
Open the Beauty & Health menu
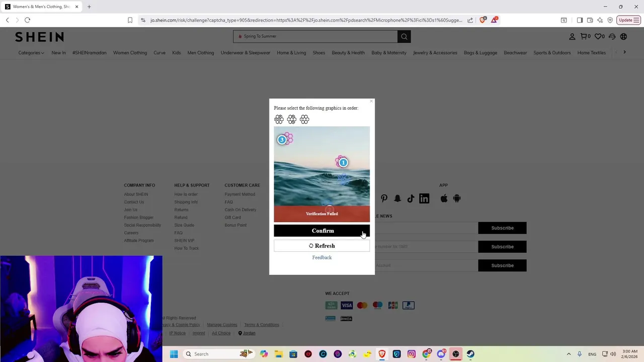point(348,53)
